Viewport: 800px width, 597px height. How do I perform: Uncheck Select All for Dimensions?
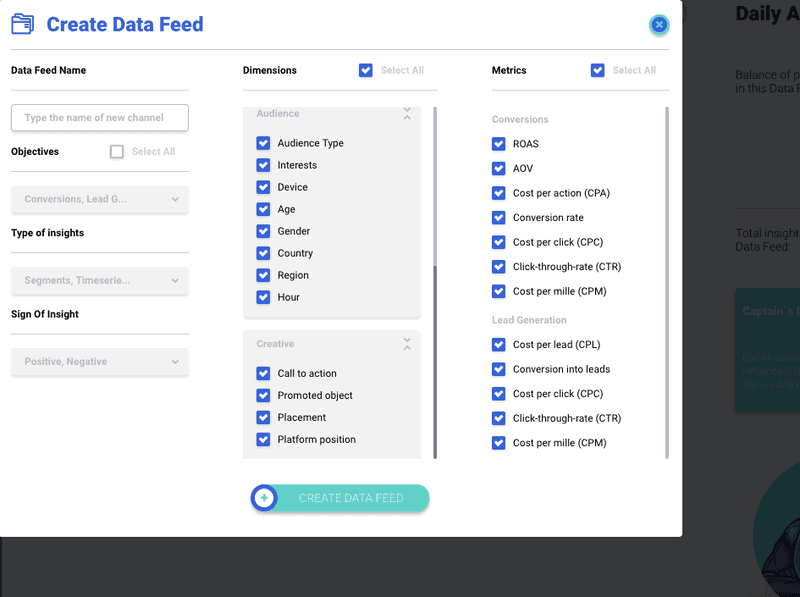pyautogui.click(x=366, y=70)
